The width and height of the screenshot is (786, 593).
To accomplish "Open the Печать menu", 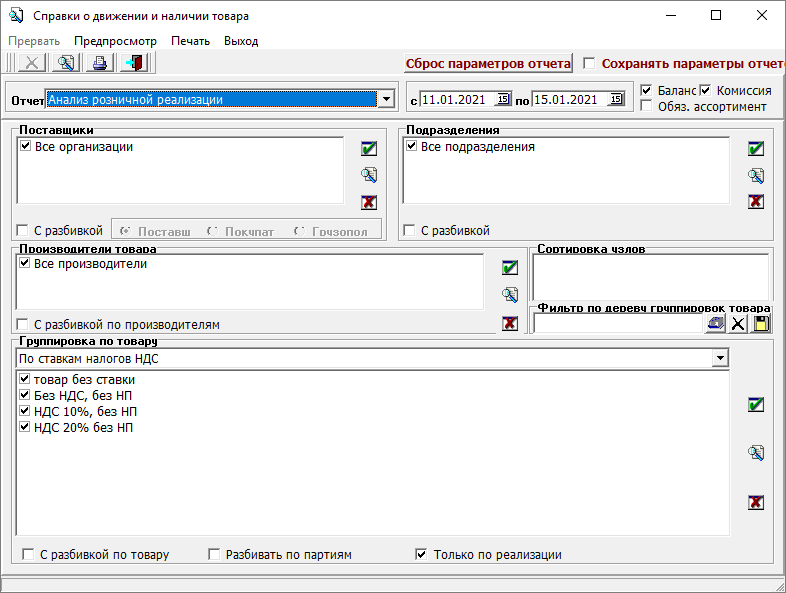I will 190,41.
